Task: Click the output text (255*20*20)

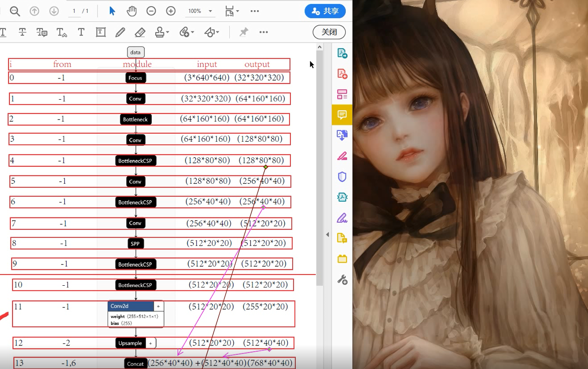Action: pos(265,307)
